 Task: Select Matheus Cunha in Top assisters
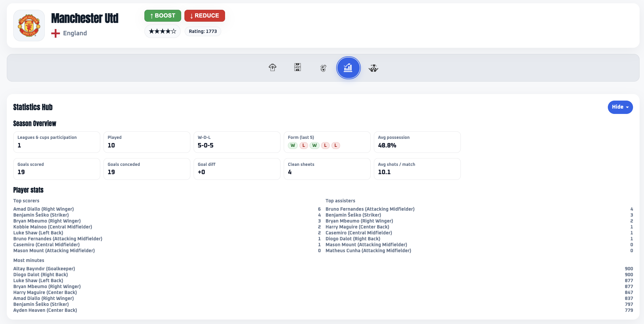pyautogui.click(x=479, y=251)
